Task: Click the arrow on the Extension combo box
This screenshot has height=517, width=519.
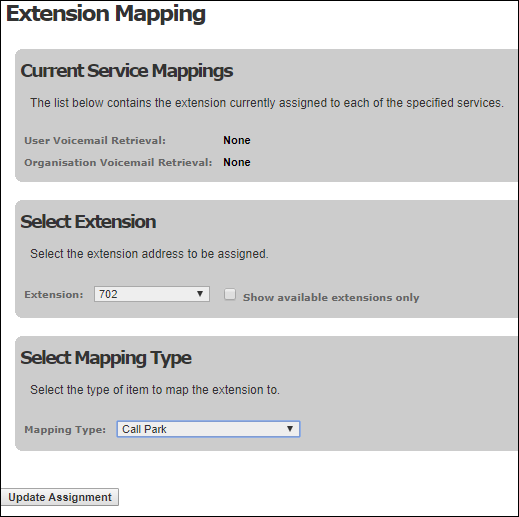Action: point(200,294)
